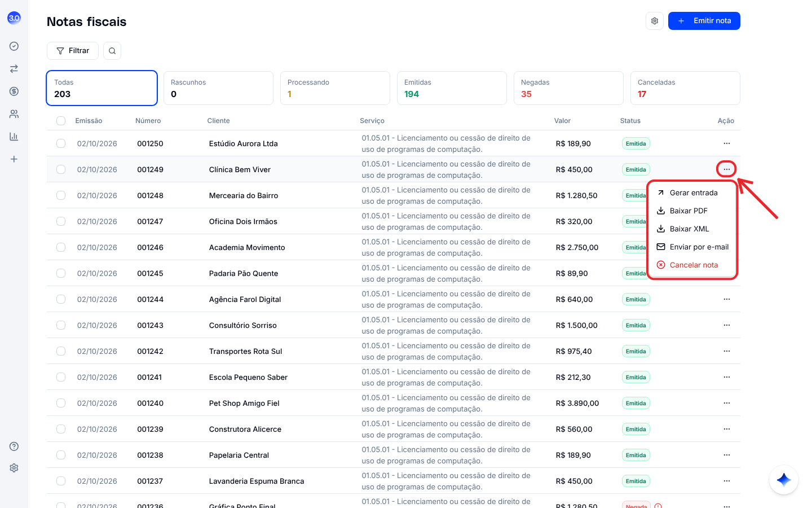The width and height of the screenshot is (812, 508).
Task: Check the box for invoice 001250
Action: 61,143
